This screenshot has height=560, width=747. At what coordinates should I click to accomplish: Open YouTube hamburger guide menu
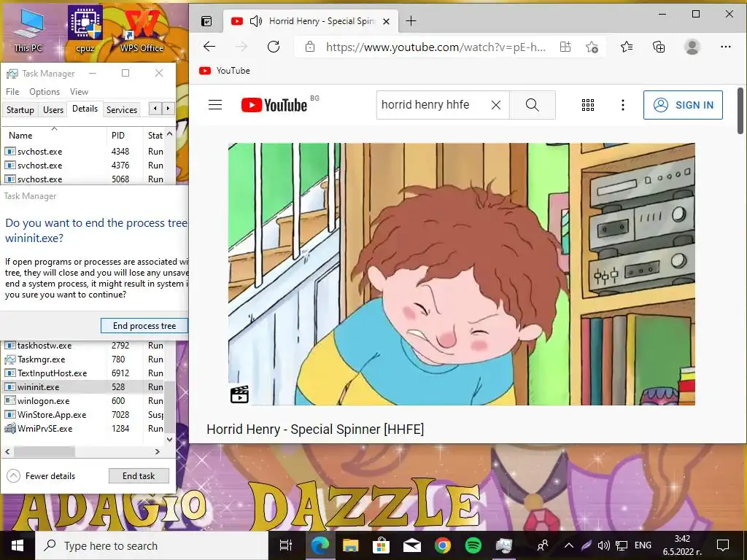point(215,105)
